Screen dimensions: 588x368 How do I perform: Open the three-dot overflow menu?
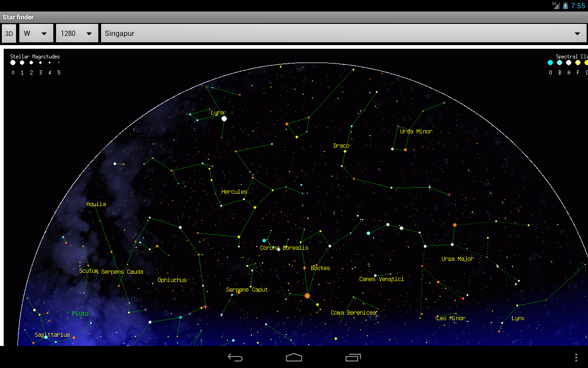pyautogui.click(x=577, y=357)
